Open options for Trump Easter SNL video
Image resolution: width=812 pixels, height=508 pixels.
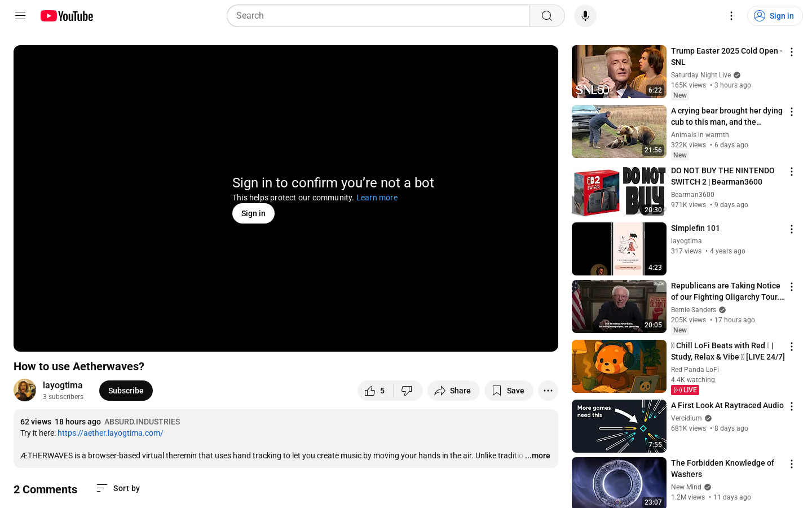tap(792, 52)
